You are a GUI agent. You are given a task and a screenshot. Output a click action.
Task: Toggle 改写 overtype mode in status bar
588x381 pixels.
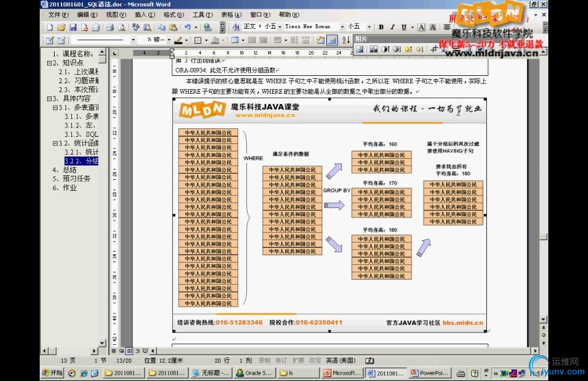click(315, 360)
